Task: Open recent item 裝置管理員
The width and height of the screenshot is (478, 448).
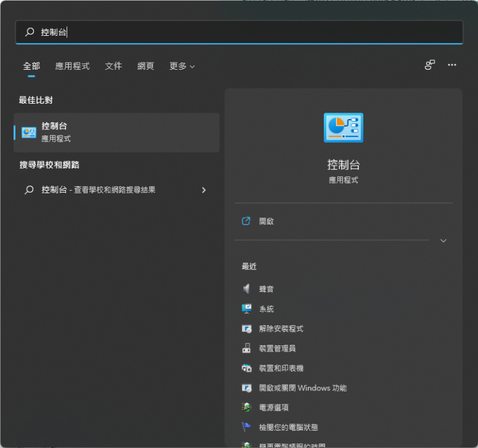Action: (277, 348)
